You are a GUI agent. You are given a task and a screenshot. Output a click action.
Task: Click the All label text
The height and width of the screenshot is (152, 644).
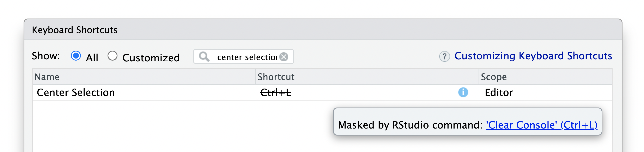coord(92,58)
